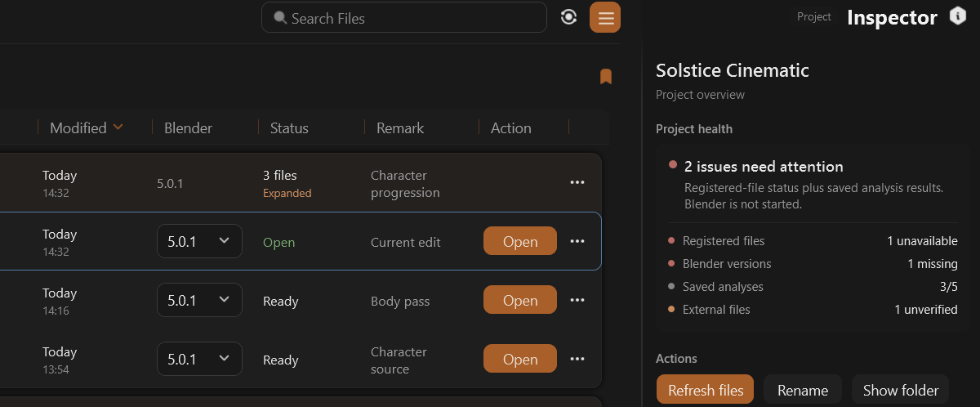Click Registered files health row
Image resolution: width=980 pixels, height=407 pixels.
click(x=813, y=241)
